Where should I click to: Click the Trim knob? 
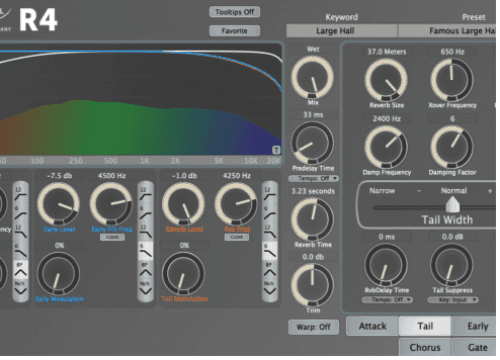pyautogui.click(x=312, y=285)
